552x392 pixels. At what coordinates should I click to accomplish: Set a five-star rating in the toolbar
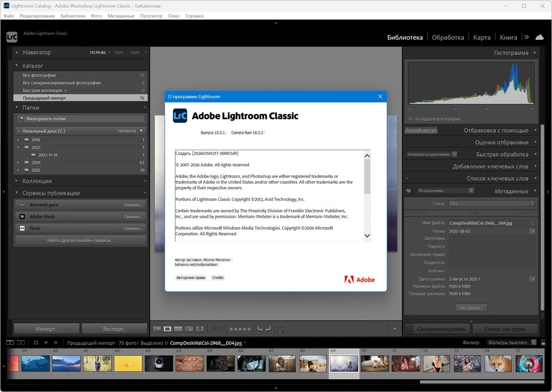click(249, 329)
